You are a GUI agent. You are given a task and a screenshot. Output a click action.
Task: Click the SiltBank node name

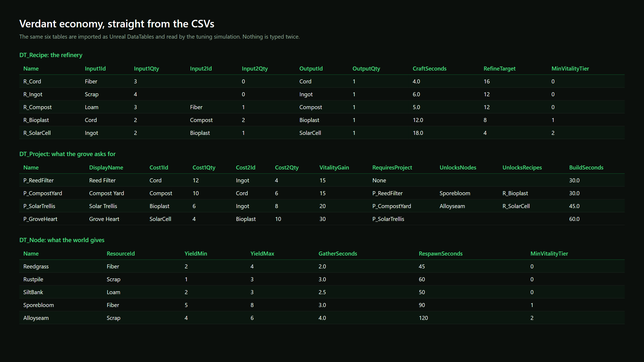33,292
